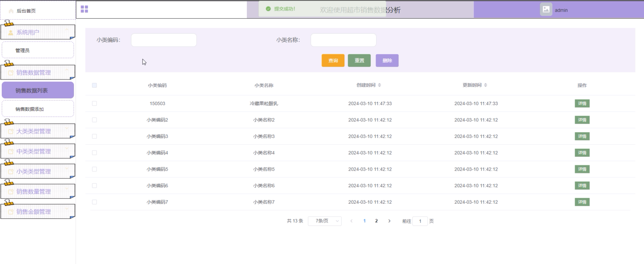644x264 pixels.
Task: Click the 前往 page jump input box
Action: [420, 221]
